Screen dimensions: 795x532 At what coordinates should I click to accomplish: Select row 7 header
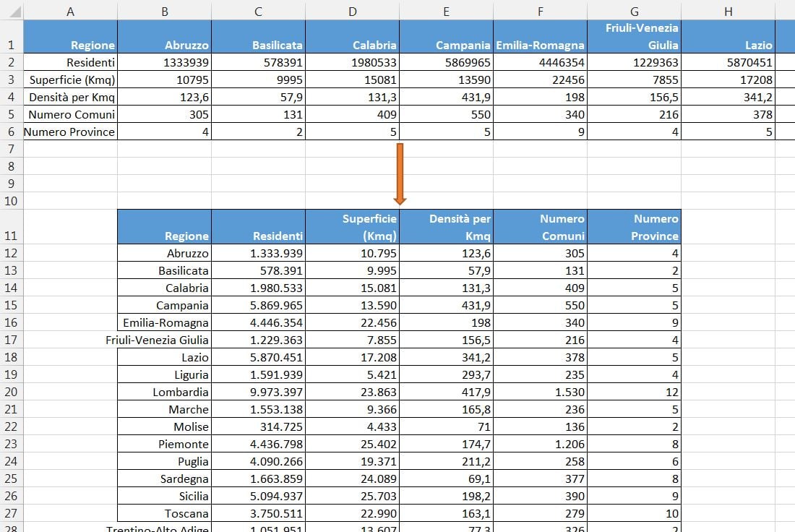click(x=11, y=149)
